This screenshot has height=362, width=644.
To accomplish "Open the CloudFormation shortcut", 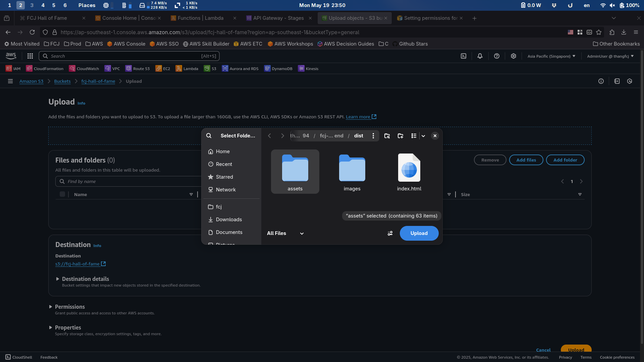I will 45,69.
